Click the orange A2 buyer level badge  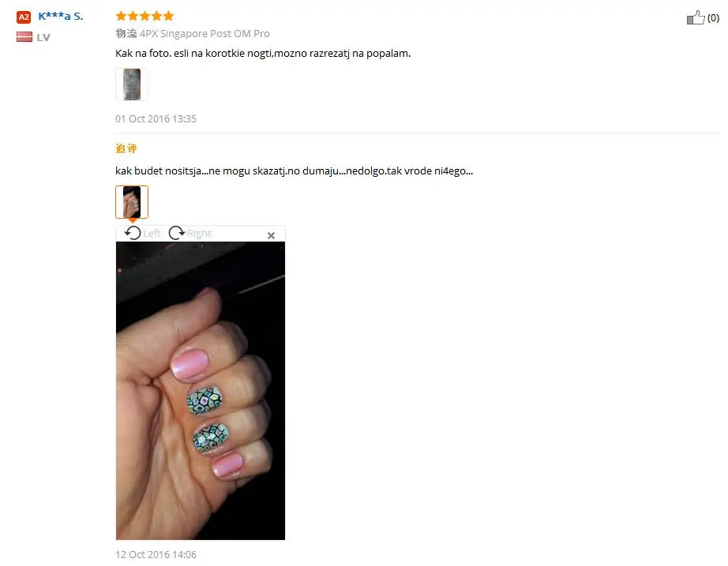click(24, 17)
